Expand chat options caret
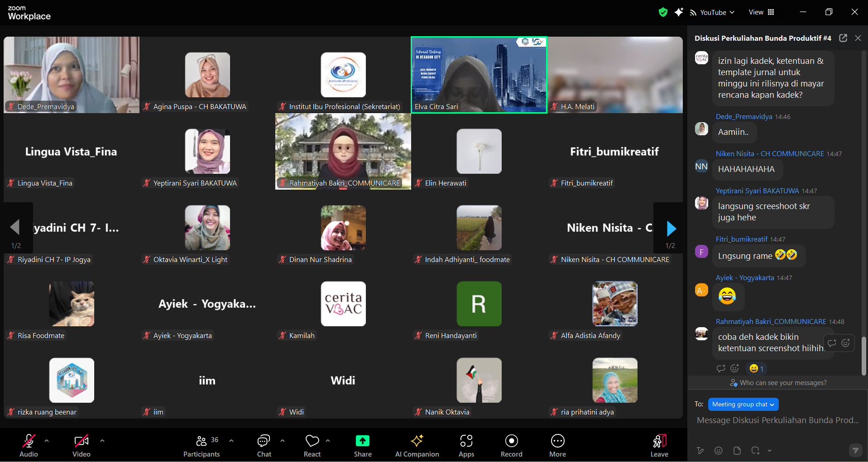868x462 pixels. click(x=283, y=440)
